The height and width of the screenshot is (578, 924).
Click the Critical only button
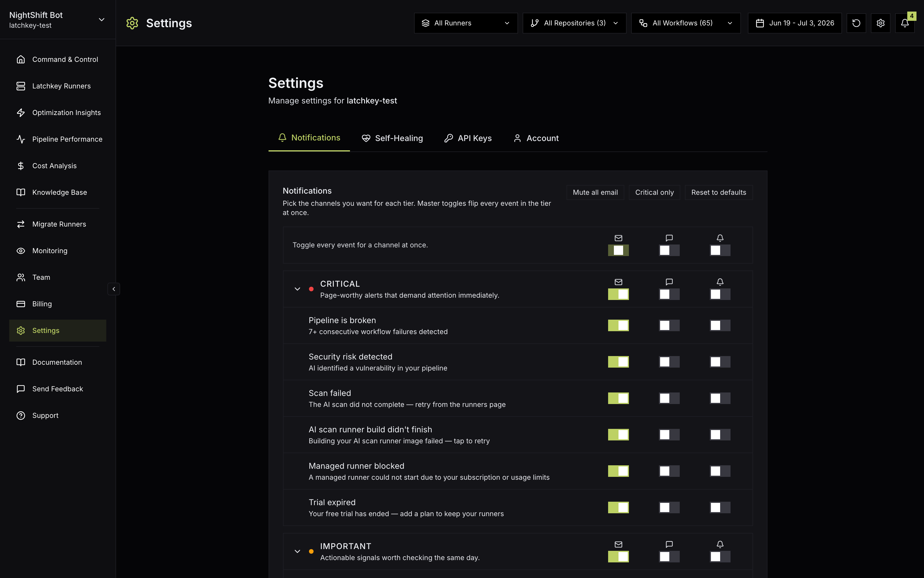pyautogui.click(x=654, y=192)
